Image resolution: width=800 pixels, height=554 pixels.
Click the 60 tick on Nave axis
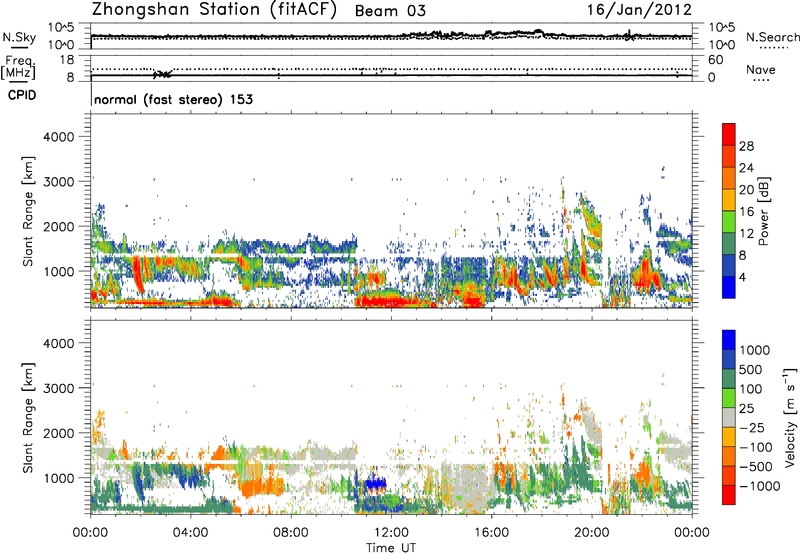tap(715, 60)
